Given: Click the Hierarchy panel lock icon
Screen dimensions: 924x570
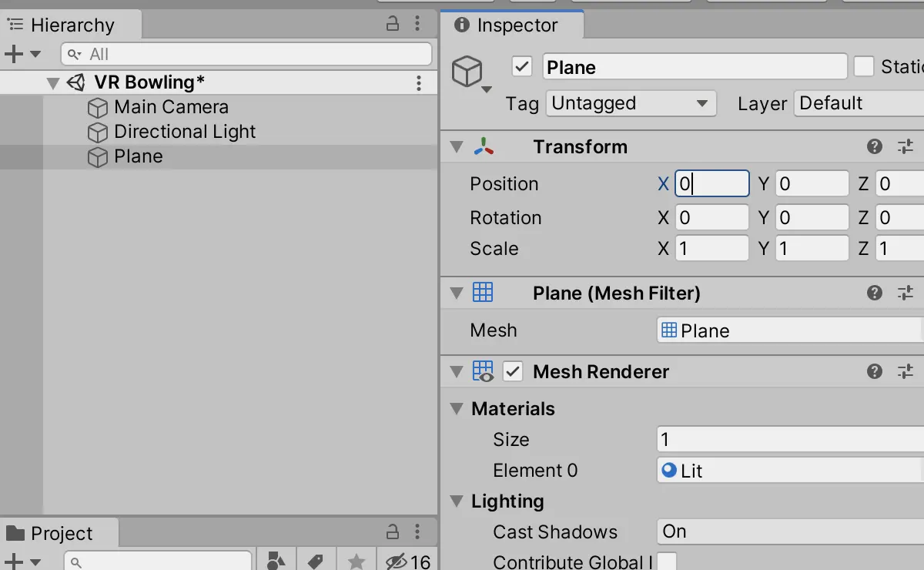Looking at the screenshot, I should (393, 24).
